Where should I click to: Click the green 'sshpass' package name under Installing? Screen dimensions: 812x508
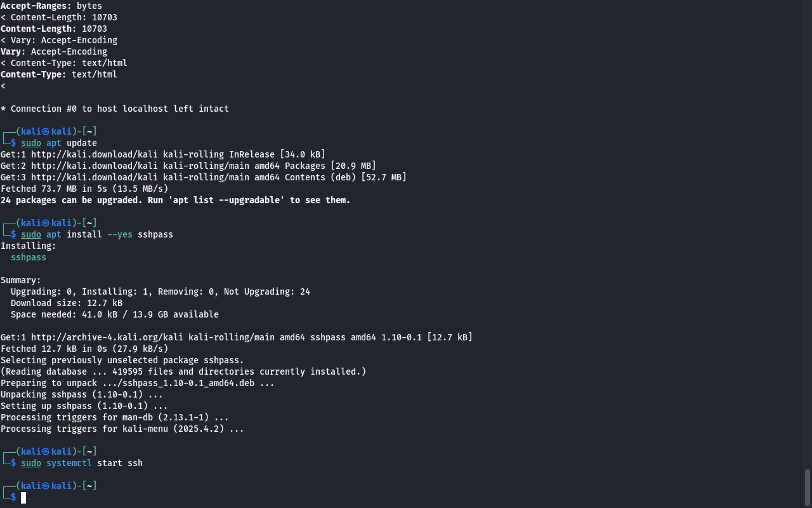point(29,257)
